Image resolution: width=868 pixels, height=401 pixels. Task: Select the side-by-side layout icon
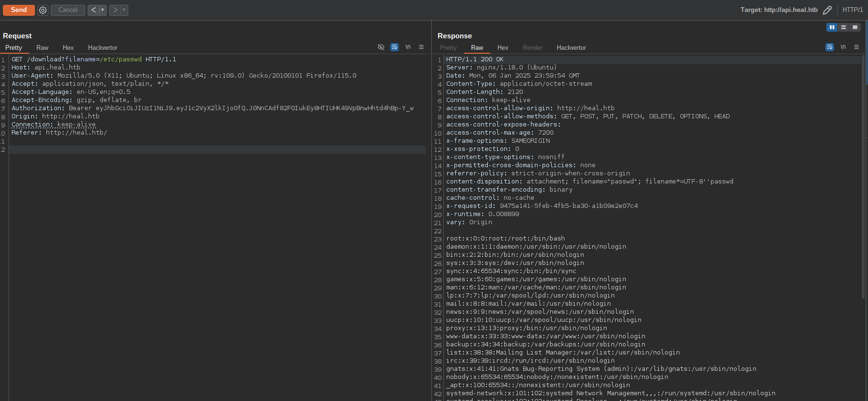832,27
